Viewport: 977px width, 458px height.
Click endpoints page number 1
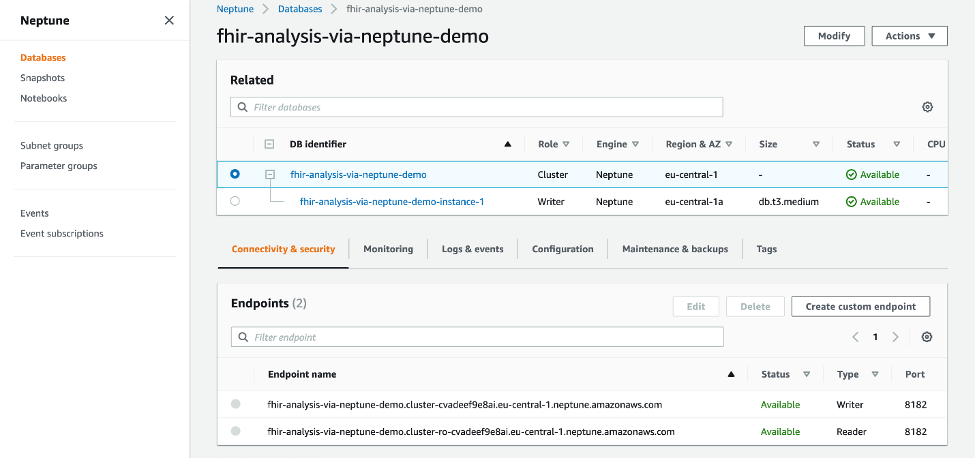point(875,337)
